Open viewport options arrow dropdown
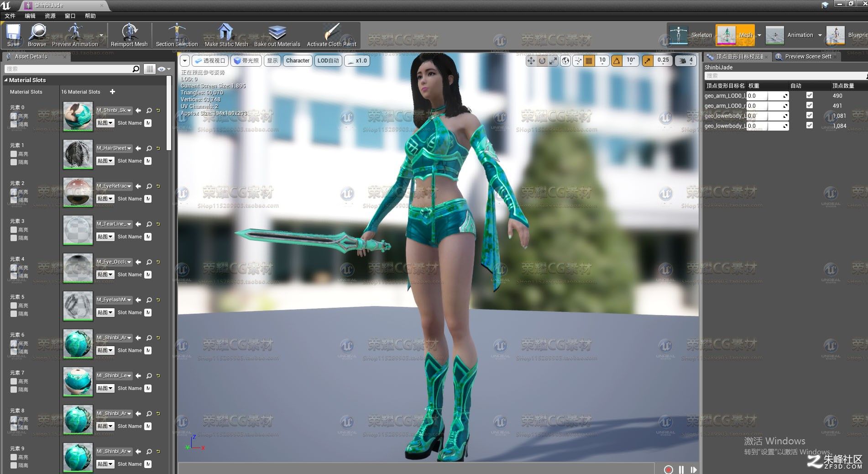The image size is (868, 474). 184,61
